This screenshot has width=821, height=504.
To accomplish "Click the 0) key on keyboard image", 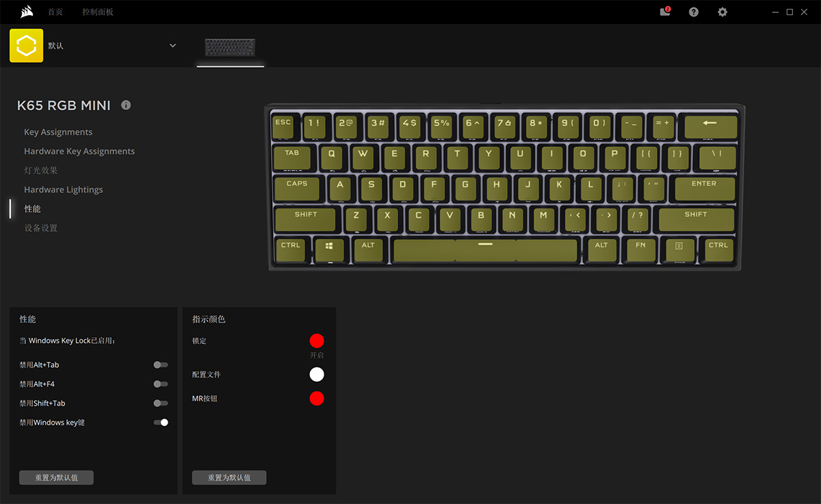I will pyautogui.click(x=599, y=127).
